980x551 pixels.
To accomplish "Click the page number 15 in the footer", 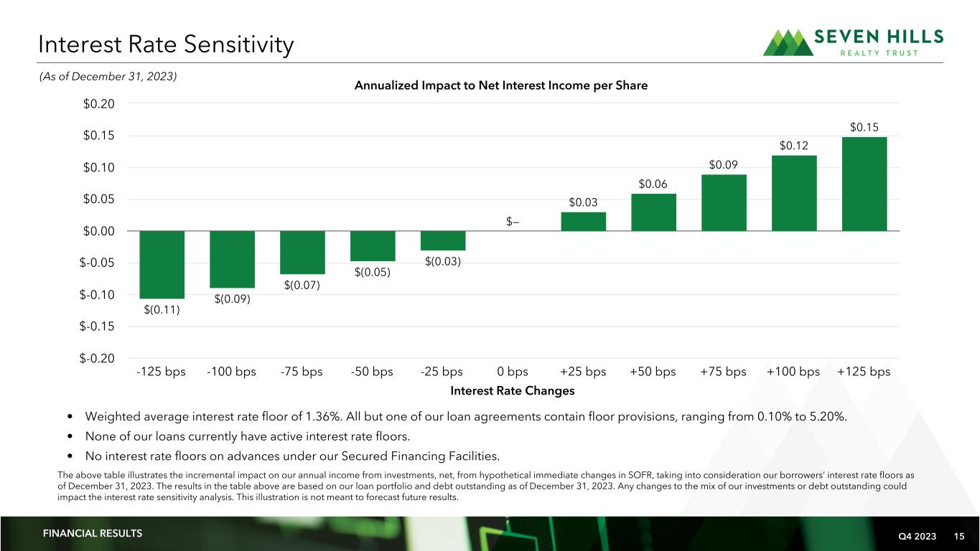I will click(958, 534).
